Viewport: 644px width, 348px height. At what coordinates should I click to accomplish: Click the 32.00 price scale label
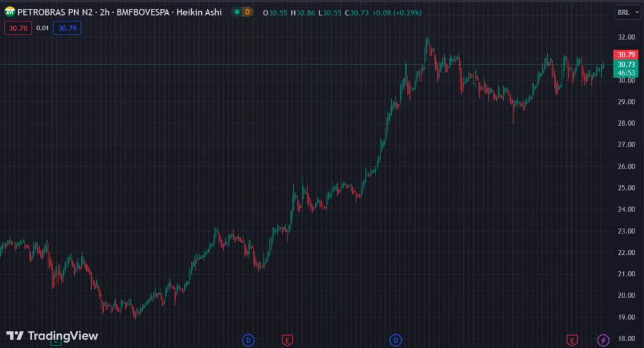[x=626, y=37]
